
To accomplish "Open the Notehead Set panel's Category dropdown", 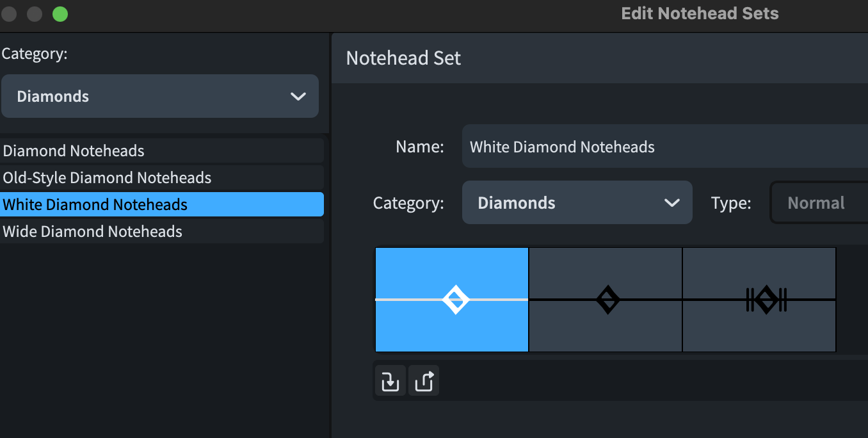I will (x=577, y=203).
